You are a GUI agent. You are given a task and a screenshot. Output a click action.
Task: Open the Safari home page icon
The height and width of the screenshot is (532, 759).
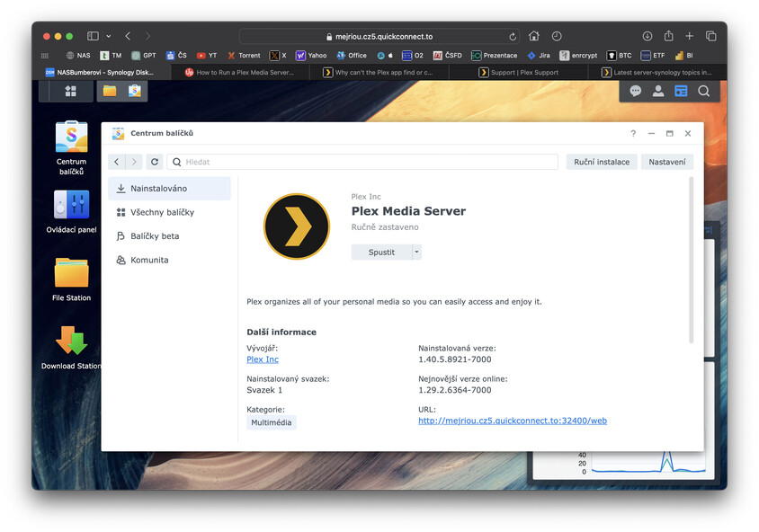534,36
